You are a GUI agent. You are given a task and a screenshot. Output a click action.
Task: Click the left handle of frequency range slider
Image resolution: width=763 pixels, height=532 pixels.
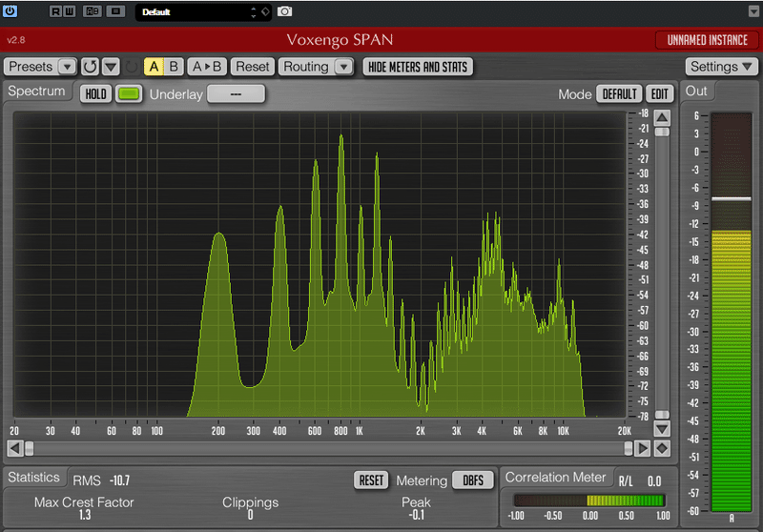(x=30, y=448)
